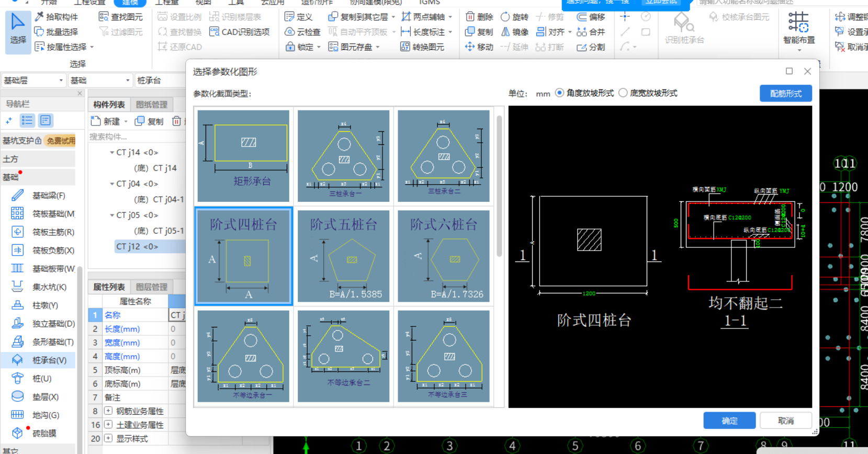Click the 分割 tool

click(x=591, y=47)
